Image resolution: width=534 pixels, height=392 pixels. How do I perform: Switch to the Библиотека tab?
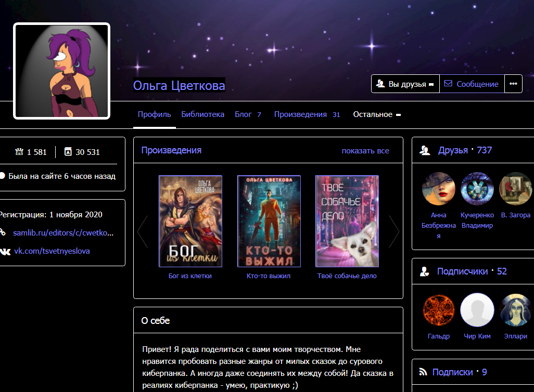(x=202, y=114)
